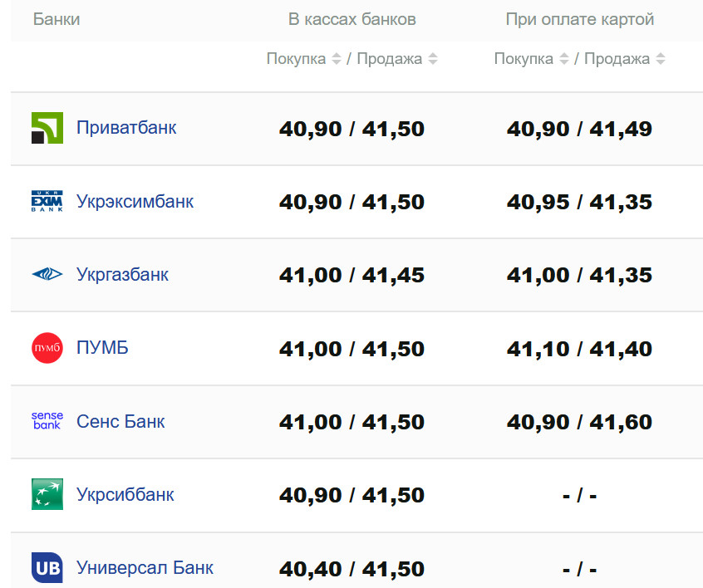Click the Укргазбанк logo icon

click(47, 274)
